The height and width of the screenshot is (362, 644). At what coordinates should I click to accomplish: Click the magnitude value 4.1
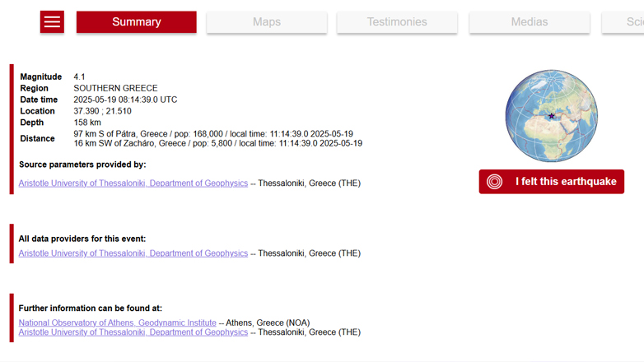pos(80,77)
